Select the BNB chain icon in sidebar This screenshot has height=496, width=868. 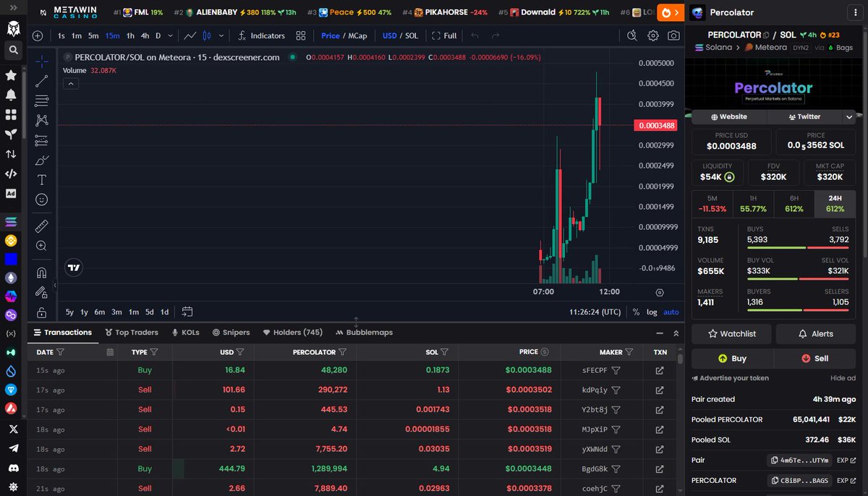click(11, 240)
